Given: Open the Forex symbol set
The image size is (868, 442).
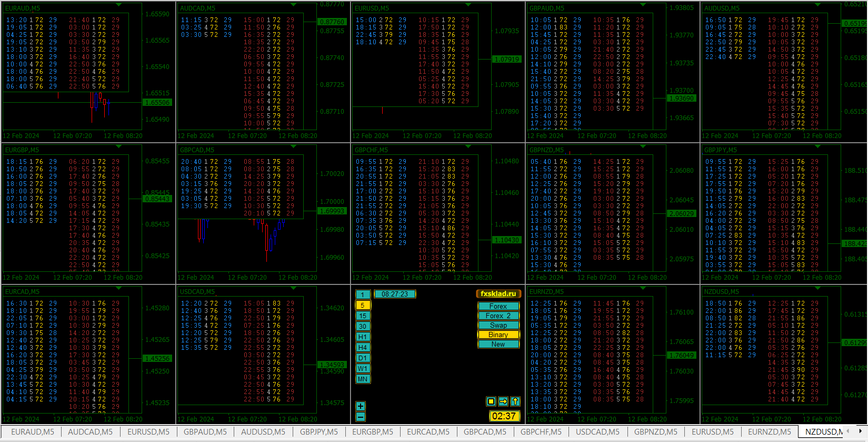Looking at the screenshot, I should [498, 306].
